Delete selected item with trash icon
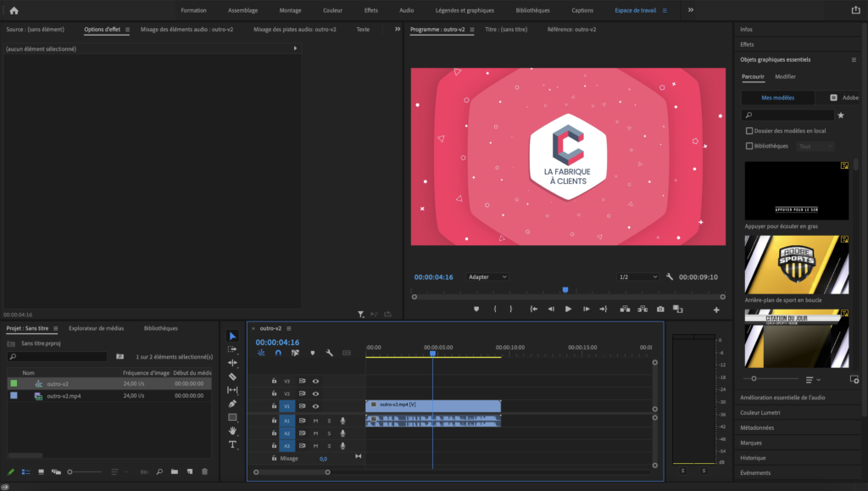Screen dimensions: 868x491 click(205, 471)
